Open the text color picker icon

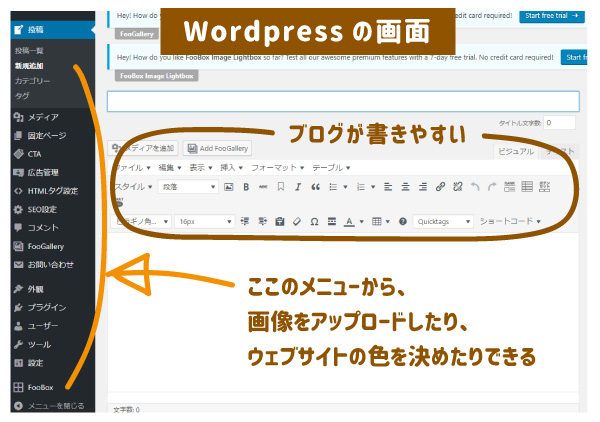coord(351,221)
